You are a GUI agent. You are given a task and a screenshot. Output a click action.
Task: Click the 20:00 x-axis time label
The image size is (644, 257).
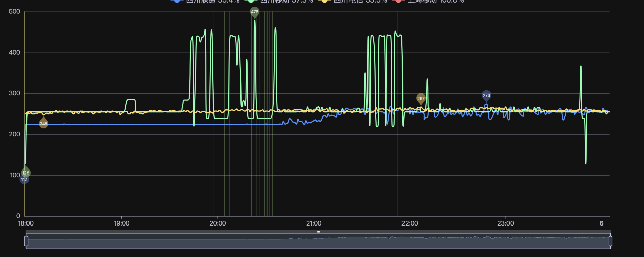coord(218,223)
